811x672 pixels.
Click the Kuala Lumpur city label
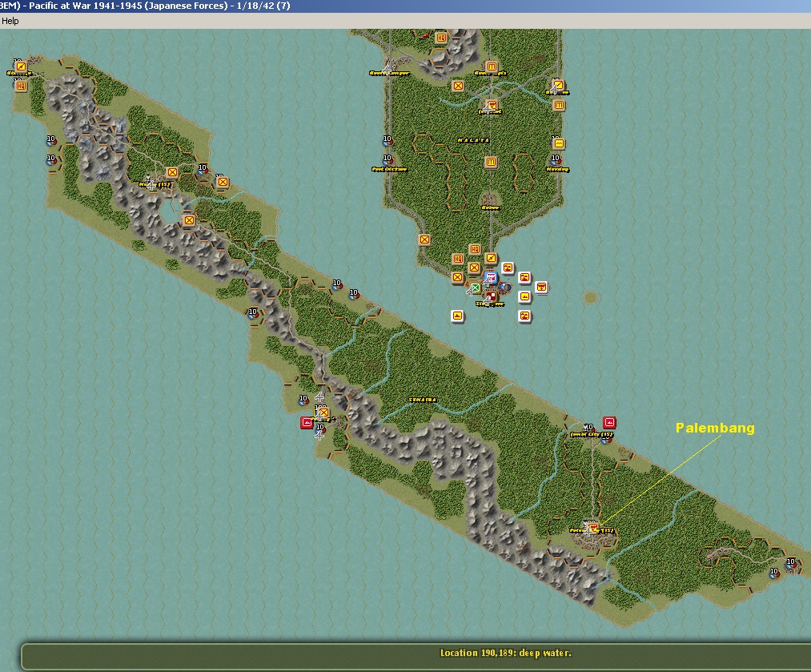(389, 74)
